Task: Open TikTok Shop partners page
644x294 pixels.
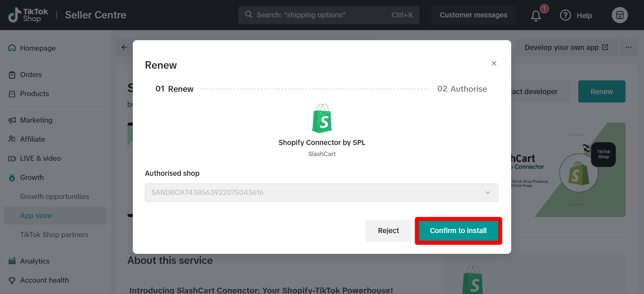Action: [x=54, y=235]
